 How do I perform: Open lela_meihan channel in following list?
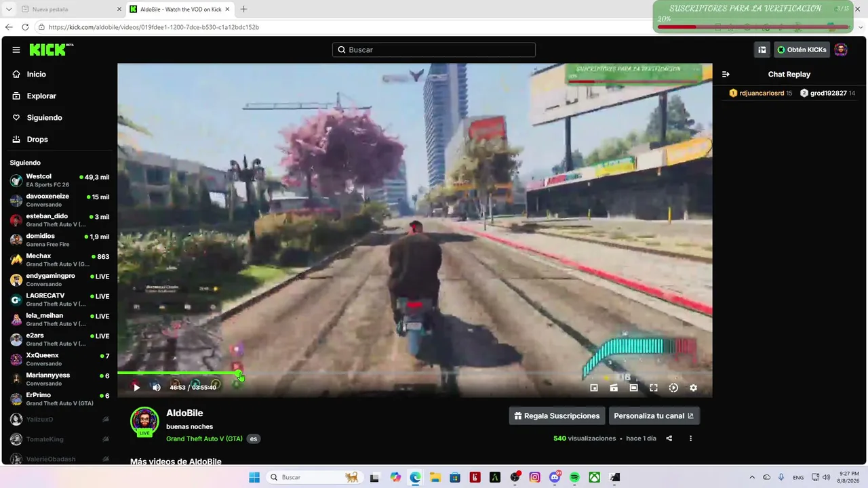tap(60, 319)
